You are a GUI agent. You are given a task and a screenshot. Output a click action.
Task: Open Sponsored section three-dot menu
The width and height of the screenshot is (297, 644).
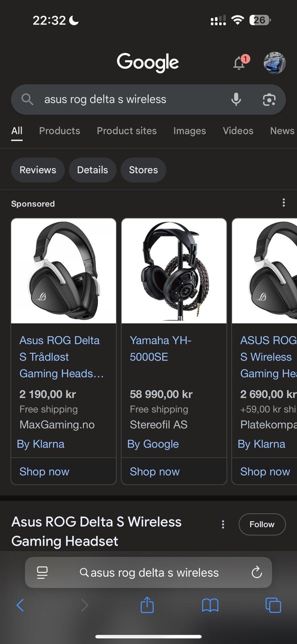click(x=284, y=202)
